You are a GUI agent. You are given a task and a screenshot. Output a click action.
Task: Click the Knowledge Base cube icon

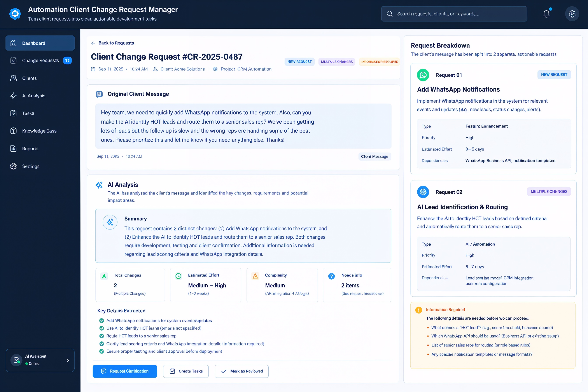(x=14, y=131)
